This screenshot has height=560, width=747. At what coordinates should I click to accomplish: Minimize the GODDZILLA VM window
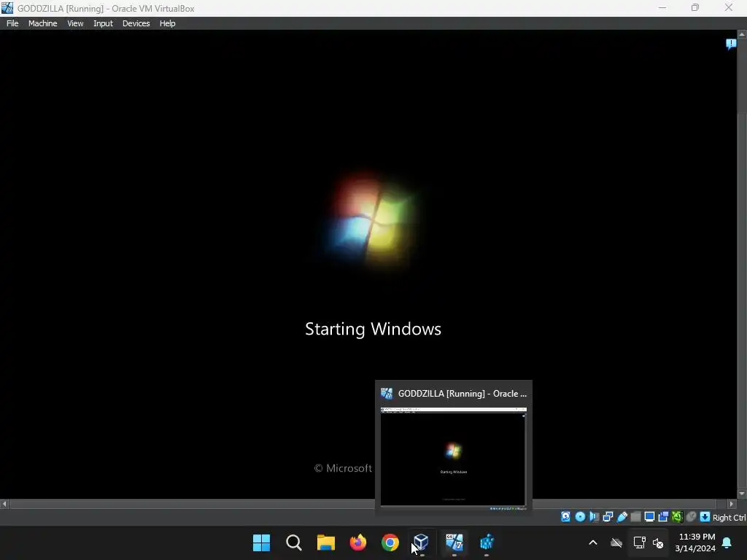coord(662,8)
